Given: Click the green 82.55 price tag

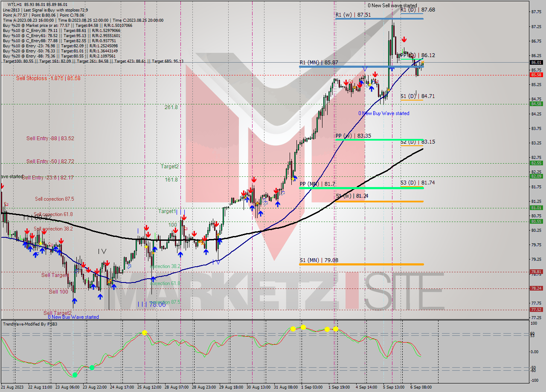Looking at the screenshot, I should [536, 163].
